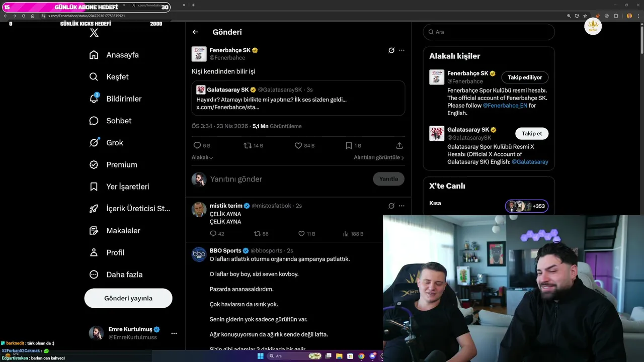Image resolution: width=644 pixels, height=362 pixels.
Task: Click Grok icon on the Fenerbahçe post
Action: pyautogui.click(x=391, y=50)
